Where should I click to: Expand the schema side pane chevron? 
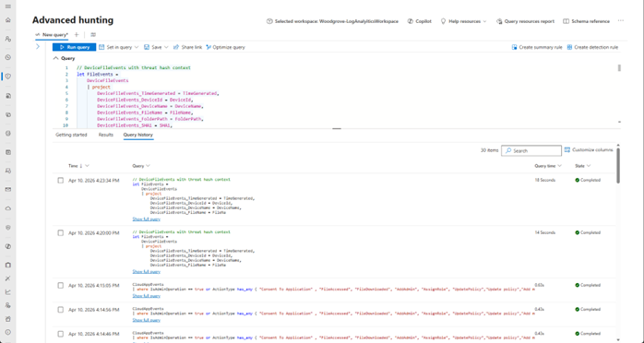(x=38, y=47)
